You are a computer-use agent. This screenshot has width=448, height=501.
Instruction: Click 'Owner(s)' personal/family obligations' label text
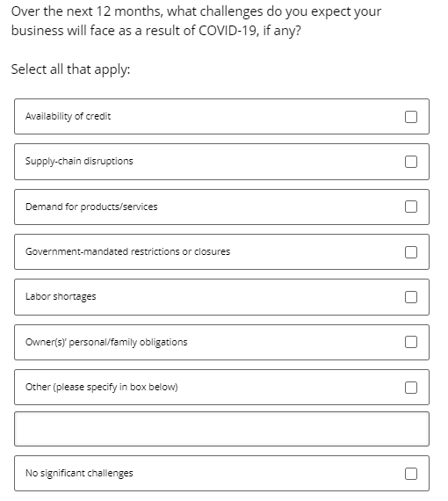[106, 342]
